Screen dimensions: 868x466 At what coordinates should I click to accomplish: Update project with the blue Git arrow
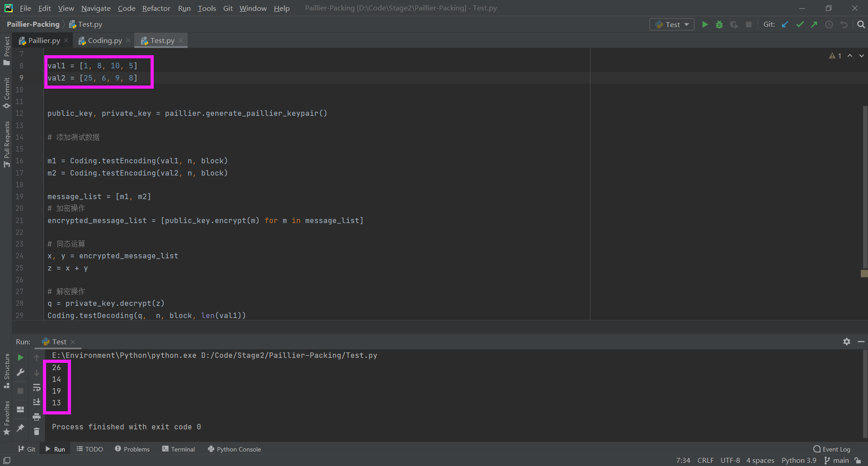(785, 24)
